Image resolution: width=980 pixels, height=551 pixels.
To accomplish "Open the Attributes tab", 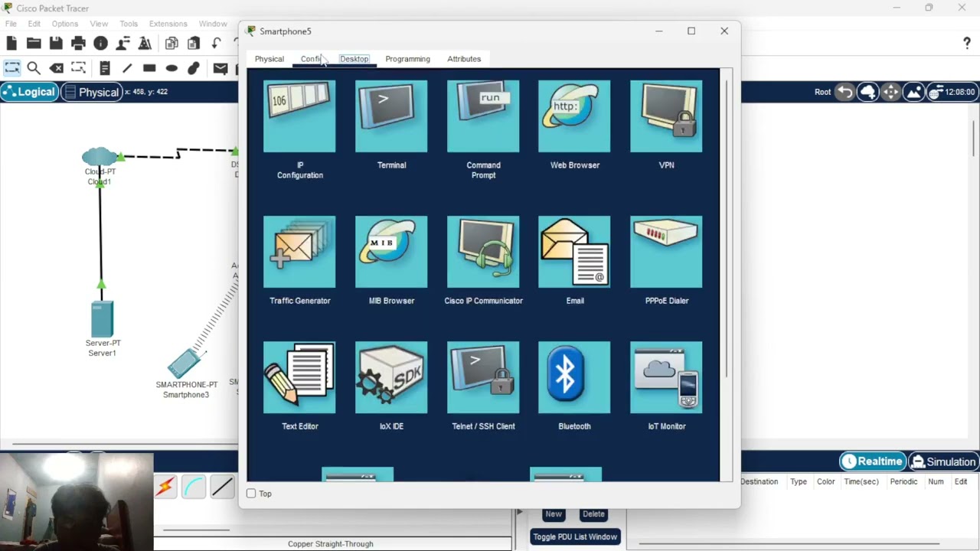I will pos(464,59).
